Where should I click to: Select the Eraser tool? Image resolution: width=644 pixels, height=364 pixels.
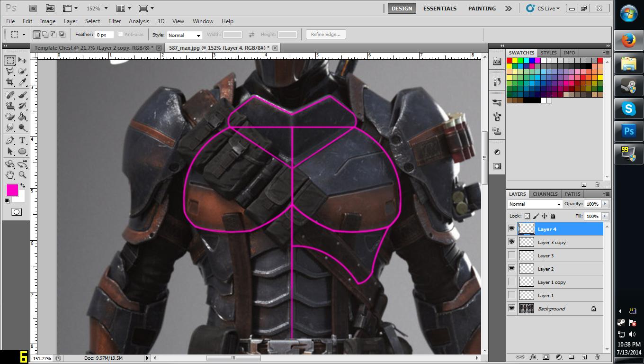click(x=10, y=117)
